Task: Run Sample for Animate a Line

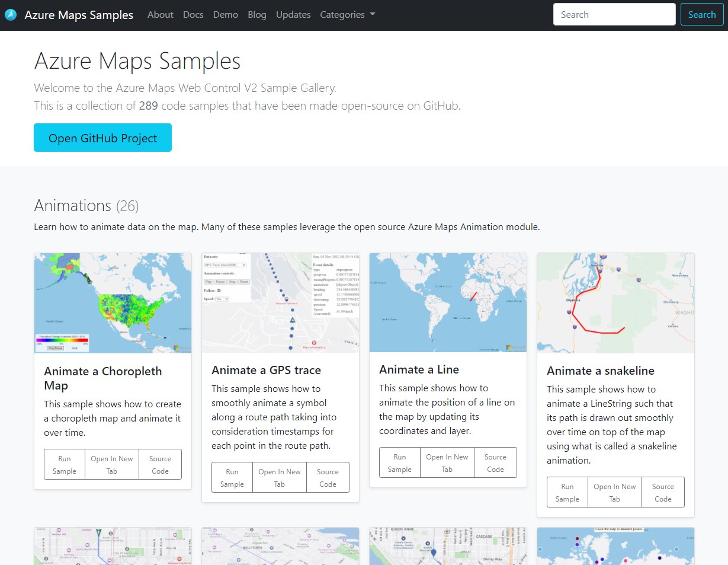Action: (400, 463)
